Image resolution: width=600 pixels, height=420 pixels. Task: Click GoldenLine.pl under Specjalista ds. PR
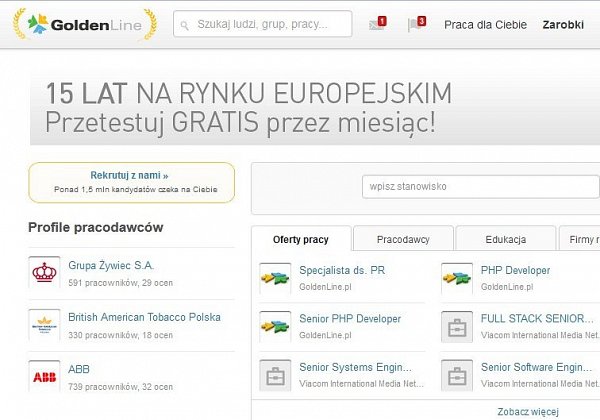point(325,287)
